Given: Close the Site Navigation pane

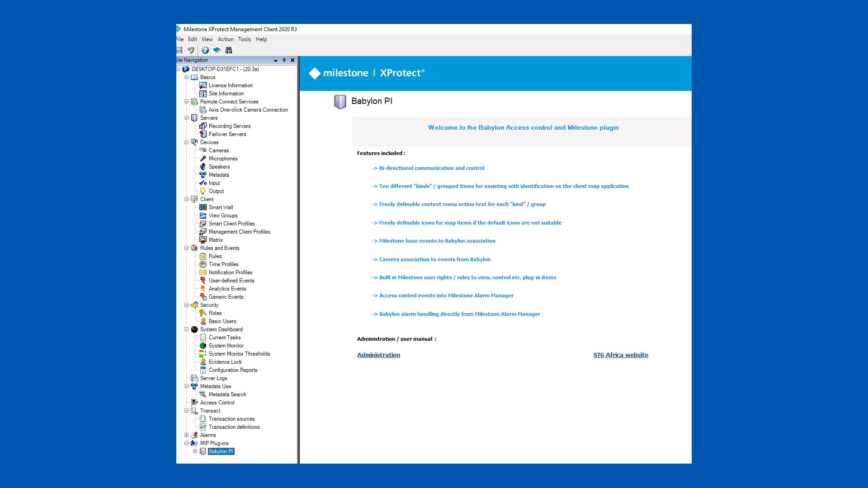Looking at the screenshot, I should [292, 60].
